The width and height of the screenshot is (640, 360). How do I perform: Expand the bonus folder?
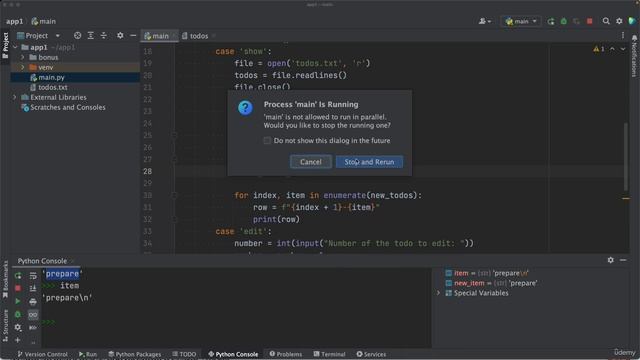click(x=23, y=58)
